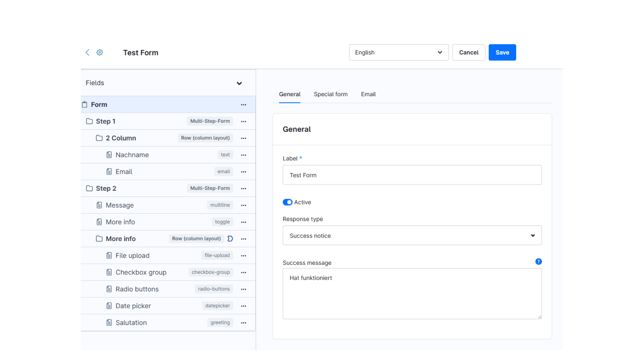Click the greeting type badge
Image resolution: width=644 pixels, height=362 pixels.
point(220,322)
